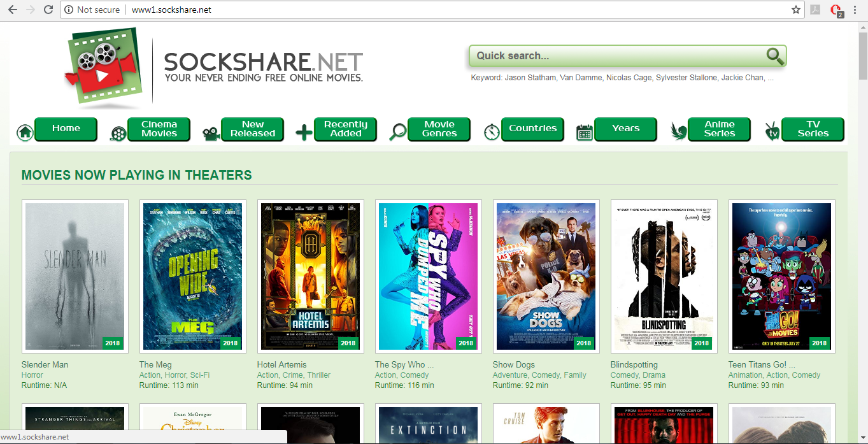Go to the Home menu button
The height and width of the screenshot is (444, 868).
click(66, 129)
